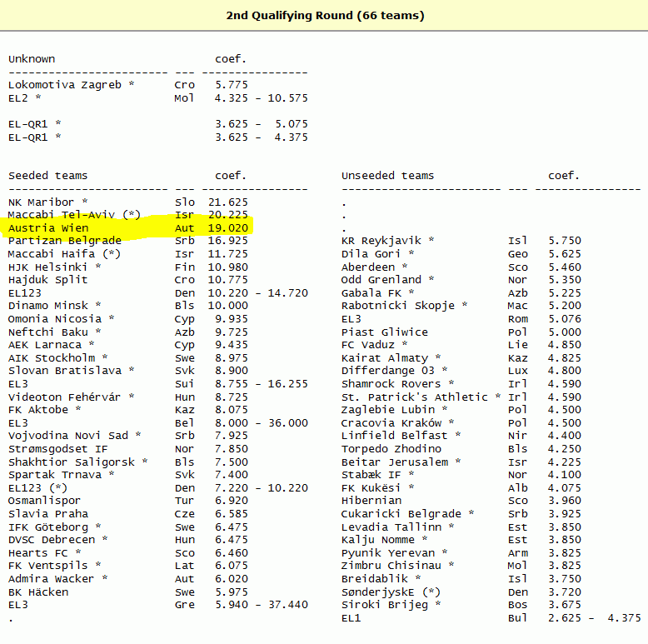
Task: Select 'Stabæk IF' team name
Action: [x=371, y=475]
